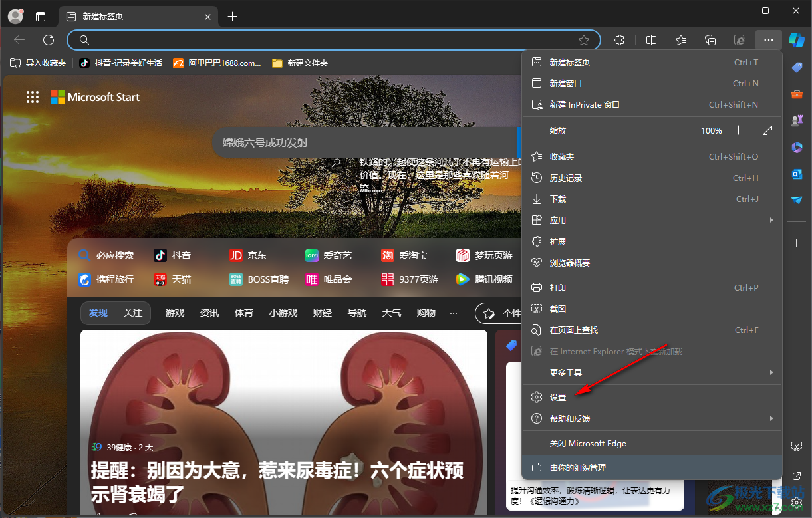This screenshot has height=518, width=812.
Task: Close the 新建标签页 tab
Action: [x=208, y=17]
